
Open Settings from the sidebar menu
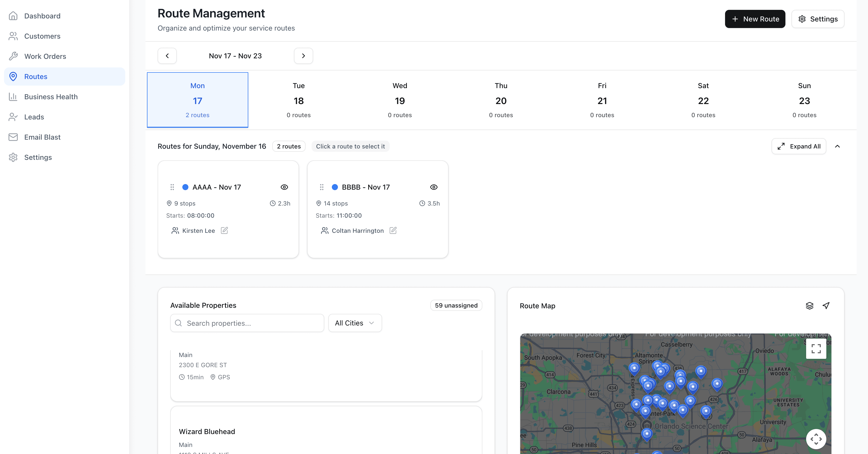pyautogui.click(x=38, y=157)
